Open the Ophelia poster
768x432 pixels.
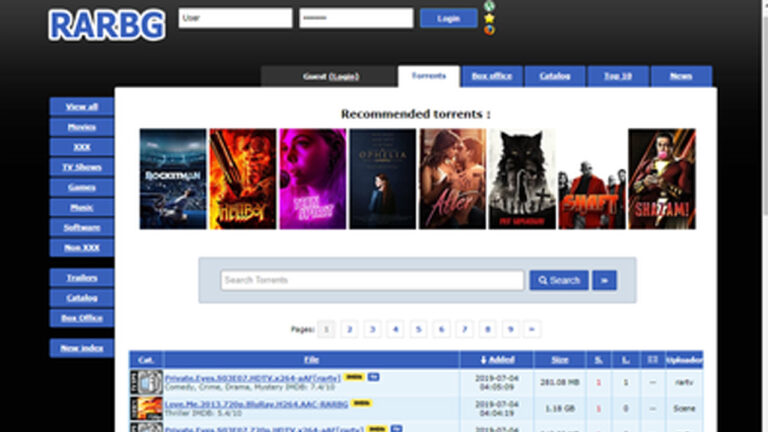click(383, 179)
